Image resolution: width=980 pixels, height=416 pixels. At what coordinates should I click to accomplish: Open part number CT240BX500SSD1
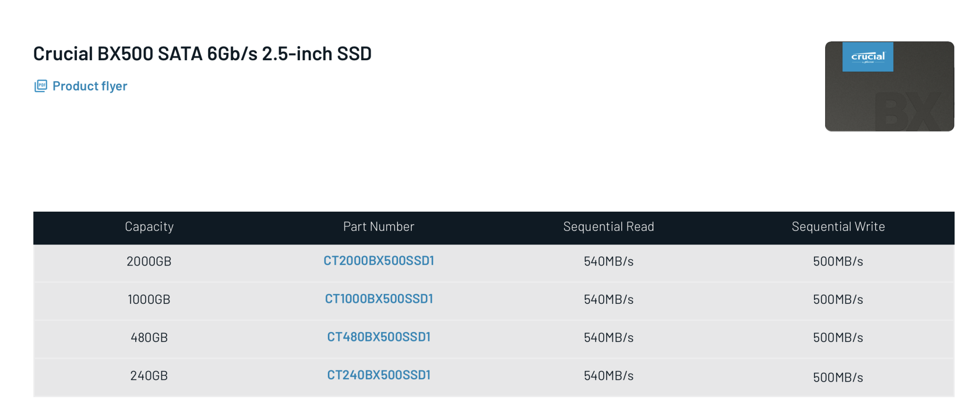pyautogui.click(x=379, y=375)
